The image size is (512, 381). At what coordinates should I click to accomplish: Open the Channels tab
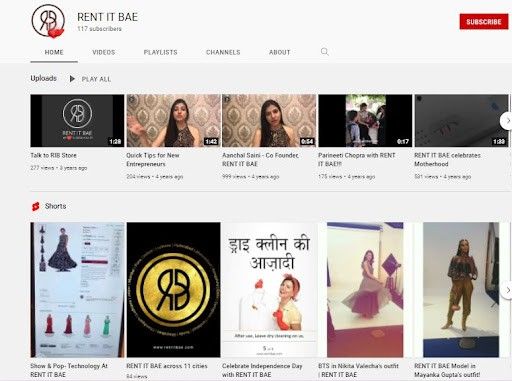223,52
